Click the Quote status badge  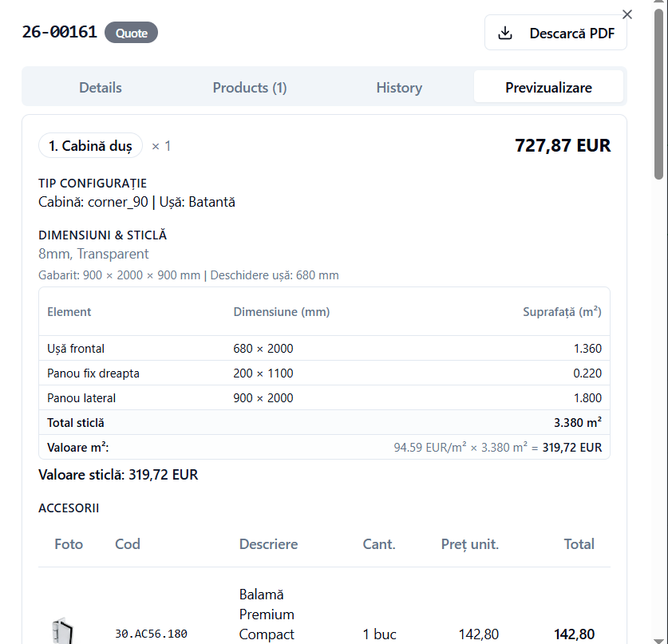click(131, 33)
